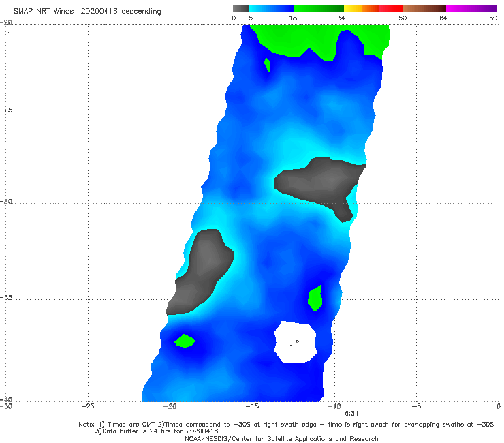Click the brown segment of the color bar
Image resolution: width=504 pixels, height=443 pixels.
[x=424, y=8]
